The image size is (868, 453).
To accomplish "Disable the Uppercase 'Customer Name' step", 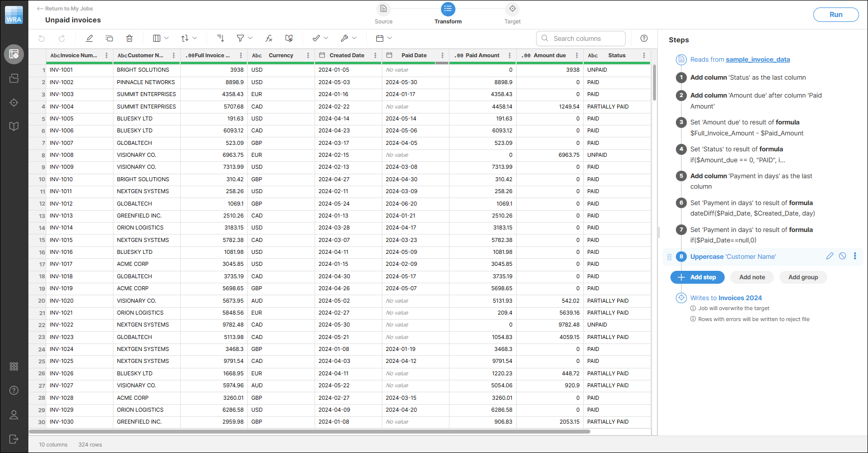I will coord(843,256).
